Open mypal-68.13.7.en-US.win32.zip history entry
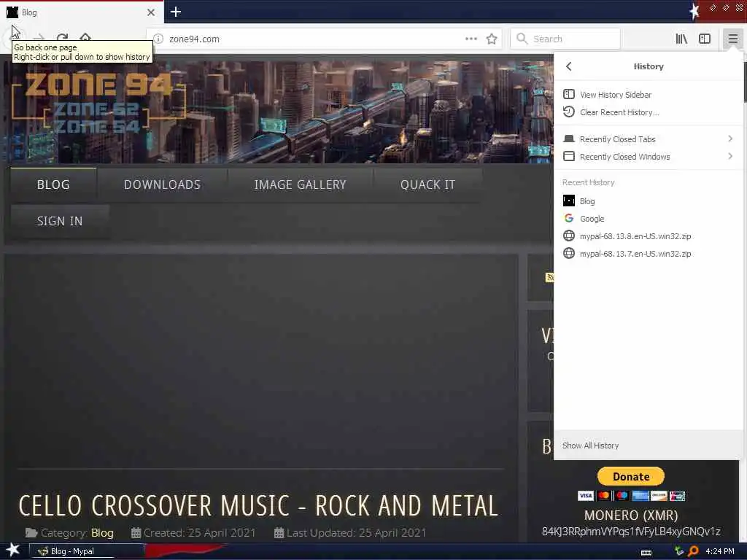 (648, 254)
